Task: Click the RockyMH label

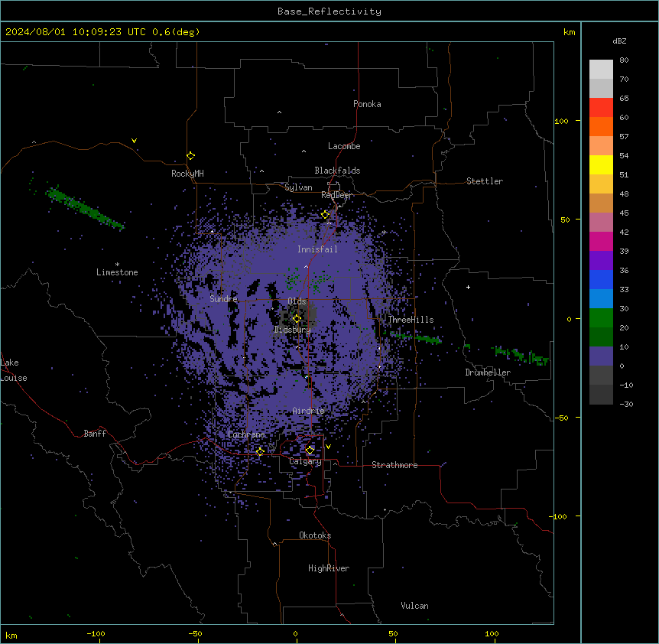Action: pos(187,174)
